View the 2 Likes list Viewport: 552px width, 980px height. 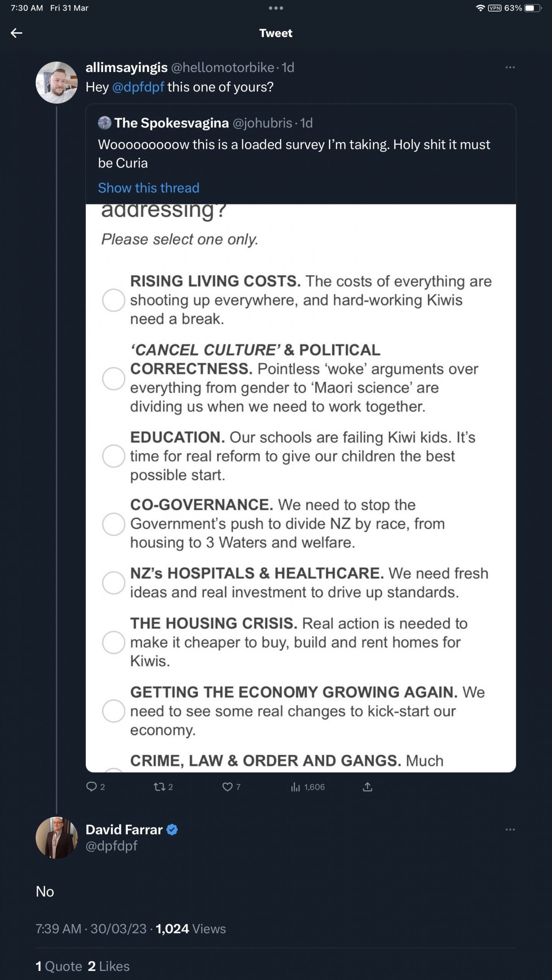pyautogui.click(x=109, y=966)
